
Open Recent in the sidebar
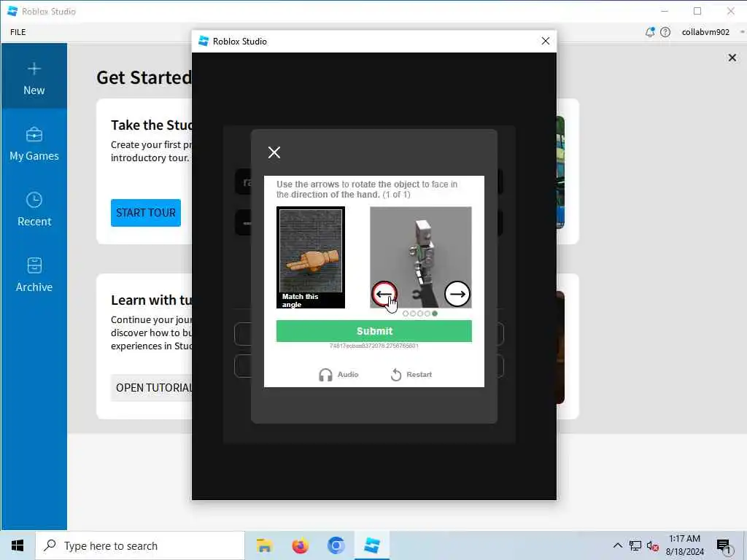(34, 209)
